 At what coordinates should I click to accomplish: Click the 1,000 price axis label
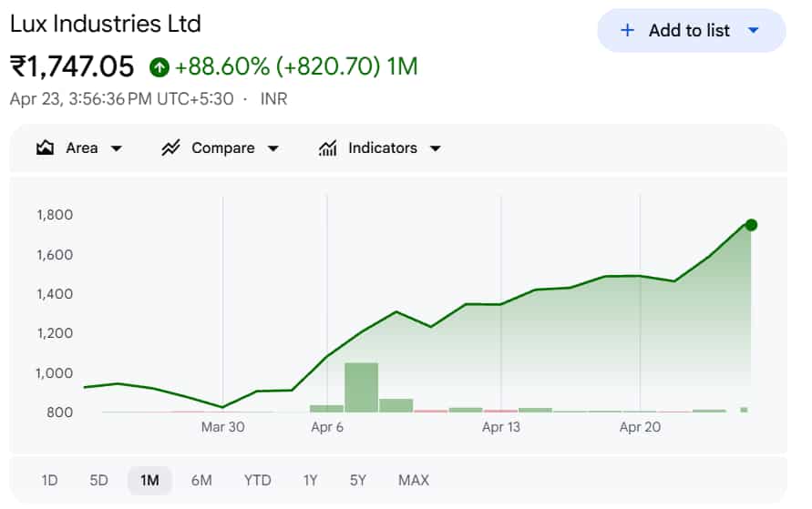55,373
